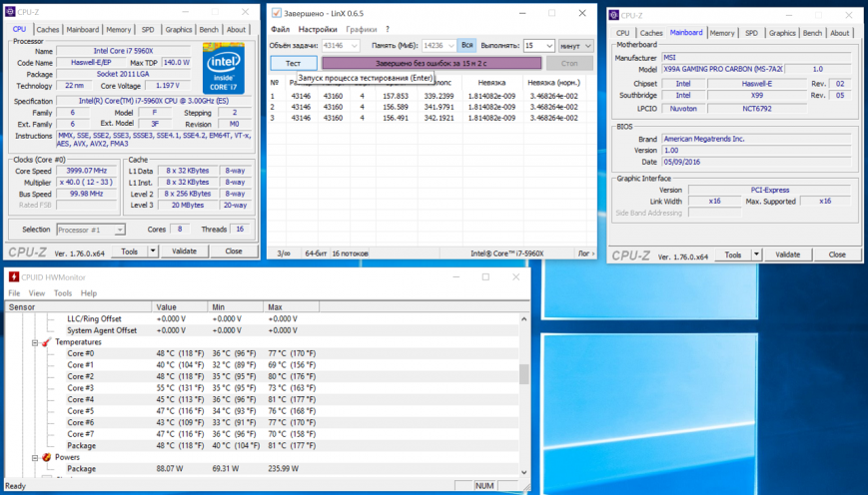Click the Стоп button in LinX
This screenshot has width=868, height=495.
(x=569, y=63)
